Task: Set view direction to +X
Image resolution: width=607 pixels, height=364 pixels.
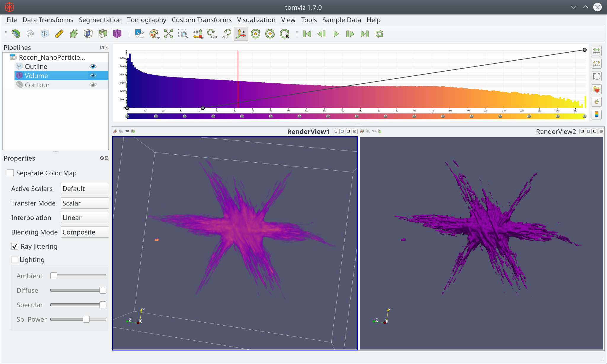Action: [x=198, y=34]
